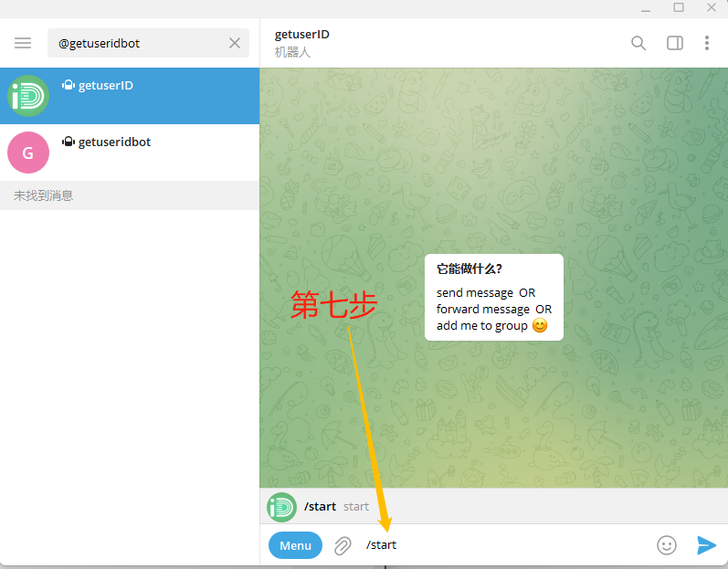
Task: Click the pink G avatar of getuseridbot
Action: [x=28, y=153]
